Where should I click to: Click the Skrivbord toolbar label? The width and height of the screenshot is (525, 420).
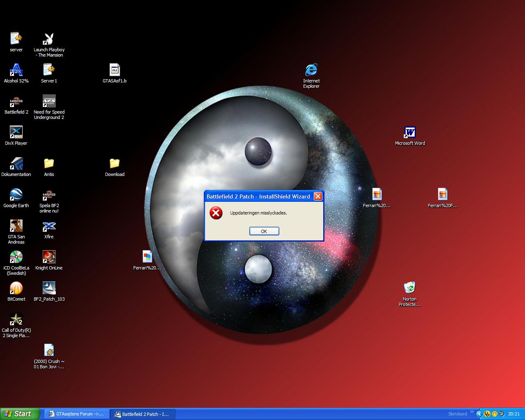click(457, 414)
